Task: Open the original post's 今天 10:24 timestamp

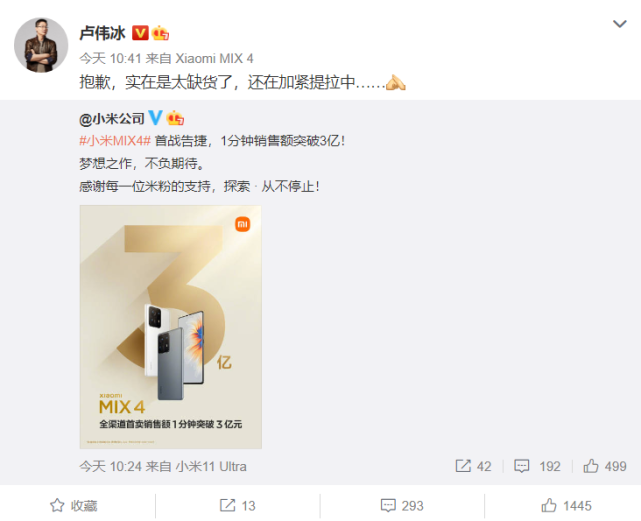Action: 110,466
